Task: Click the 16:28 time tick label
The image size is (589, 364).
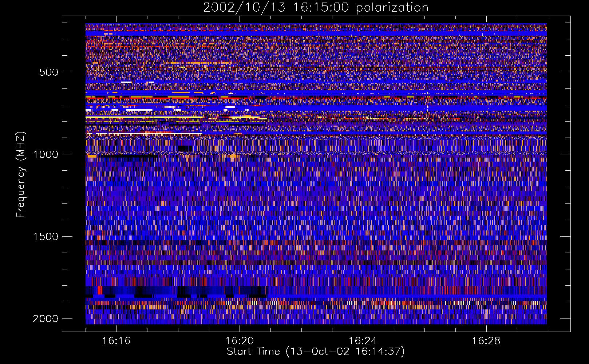Action: tap(486, 341)
